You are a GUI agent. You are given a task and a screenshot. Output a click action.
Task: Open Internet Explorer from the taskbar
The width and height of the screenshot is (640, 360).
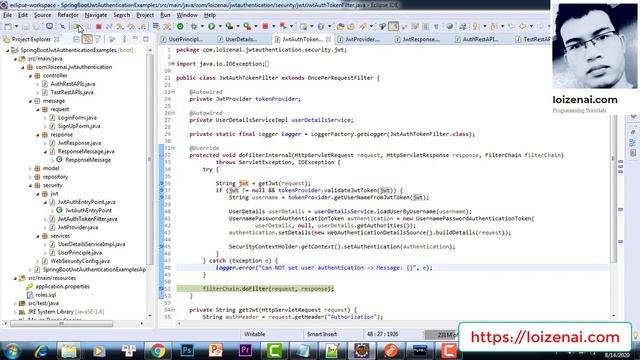click(x=41, y=350)
